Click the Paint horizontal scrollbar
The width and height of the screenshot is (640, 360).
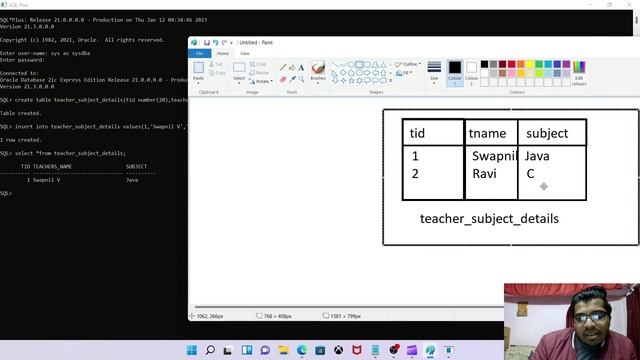(349, 307)
